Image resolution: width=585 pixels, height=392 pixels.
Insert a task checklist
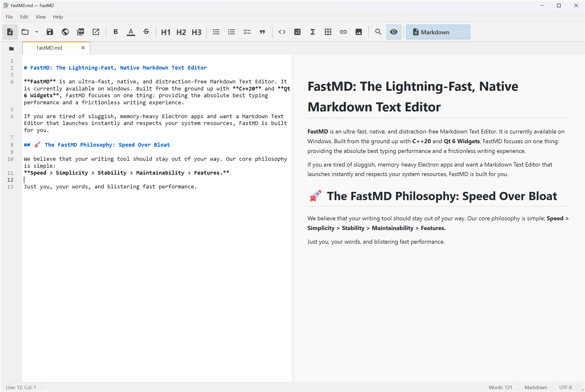[x=247, y=32]
